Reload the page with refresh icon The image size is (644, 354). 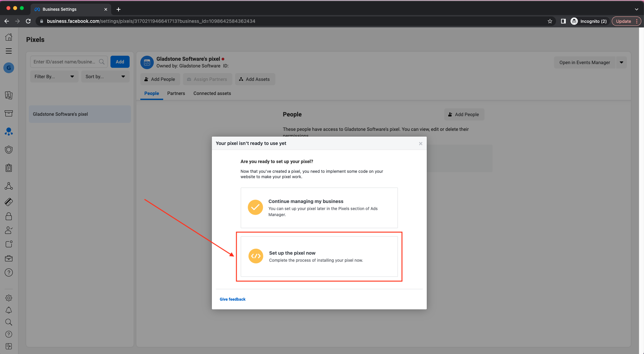pyautogui.click(x=28, y=21)
